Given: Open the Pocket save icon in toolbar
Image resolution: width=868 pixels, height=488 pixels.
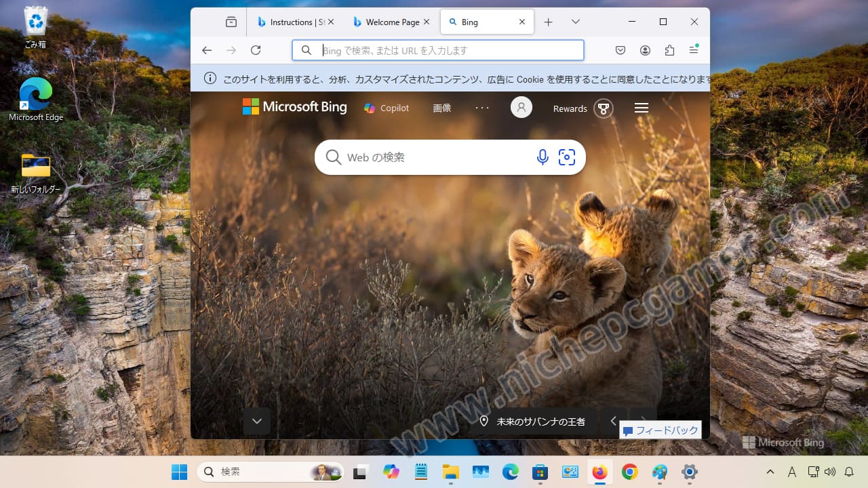Looking at the screenshot, I should (x=620, y=50).
